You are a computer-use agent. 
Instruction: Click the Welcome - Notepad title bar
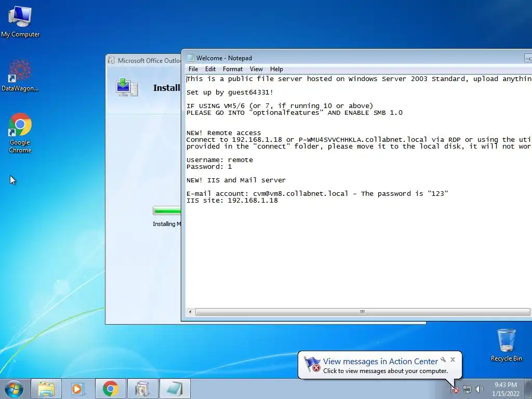(x=353, y=58)
